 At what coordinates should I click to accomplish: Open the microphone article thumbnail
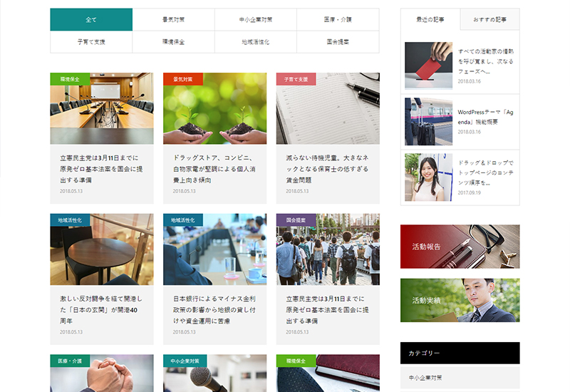click(x=215, y=373)
